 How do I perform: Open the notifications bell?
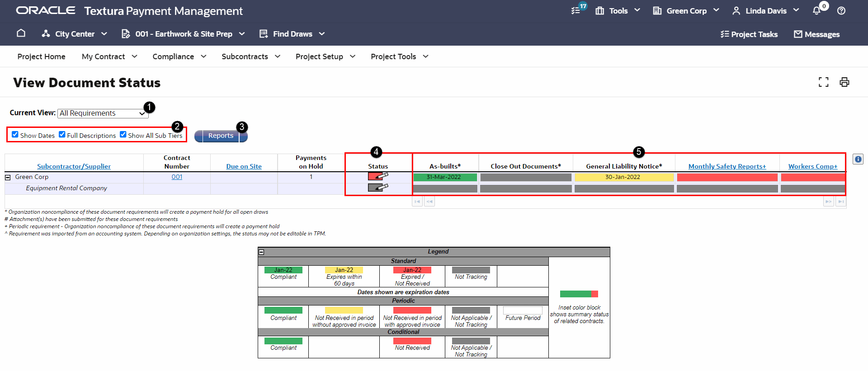pyautogui.click(x=817, y=10)
